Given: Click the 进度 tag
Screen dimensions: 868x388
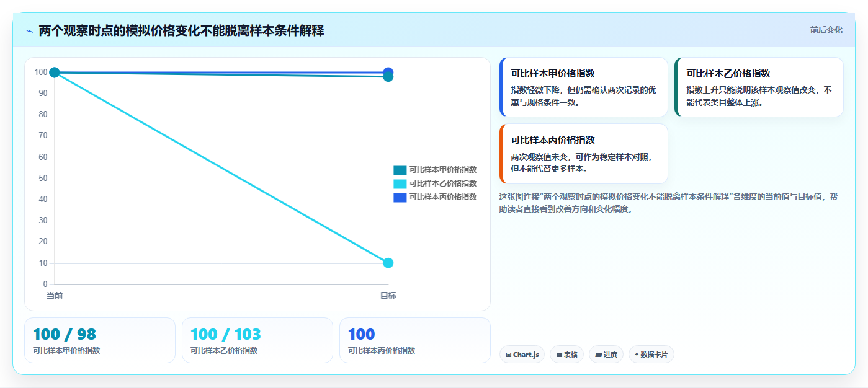Looking at the screenshot, I should click(606, 355).
